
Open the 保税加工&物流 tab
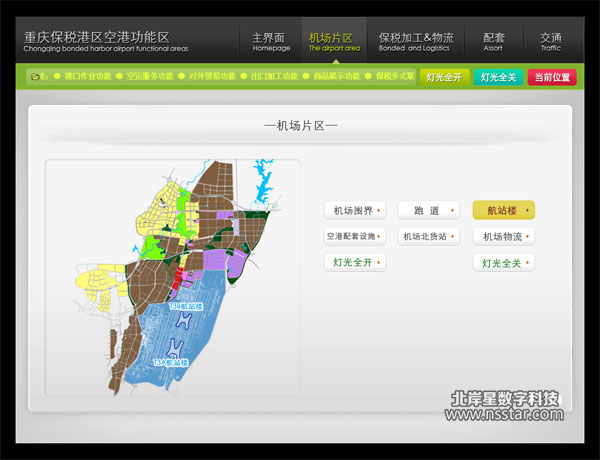pyautogui.click(x=416, y=40)
